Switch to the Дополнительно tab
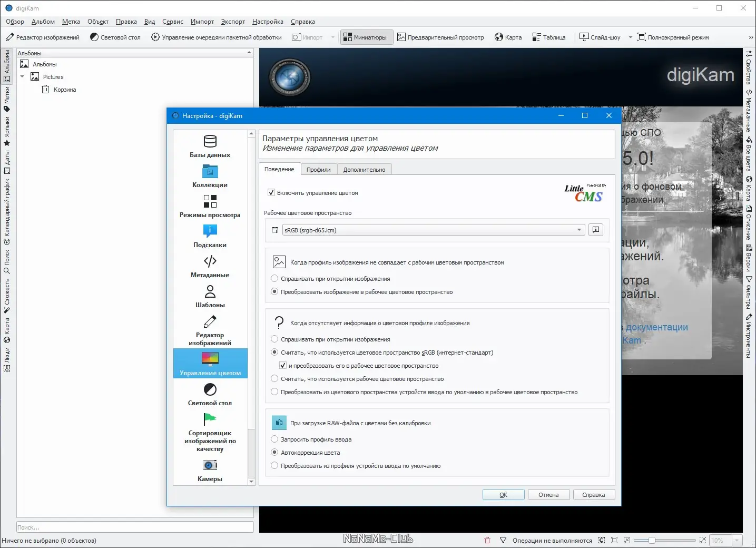Viewport: 756px width, 548px height. pos(365,170)
